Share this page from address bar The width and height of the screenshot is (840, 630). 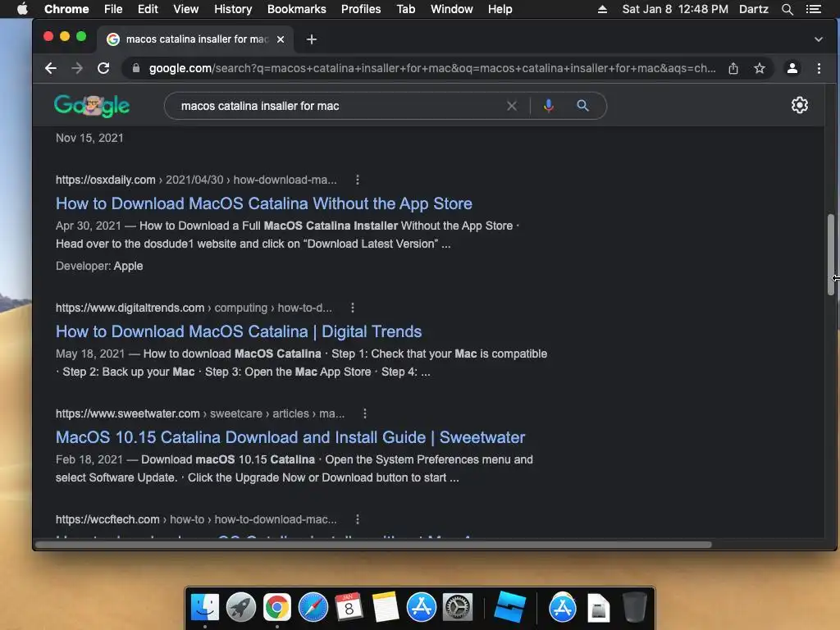(733, 68)
